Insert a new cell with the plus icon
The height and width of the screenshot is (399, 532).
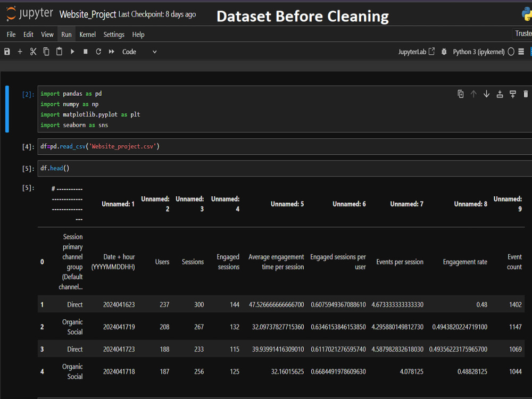(20, 52)
